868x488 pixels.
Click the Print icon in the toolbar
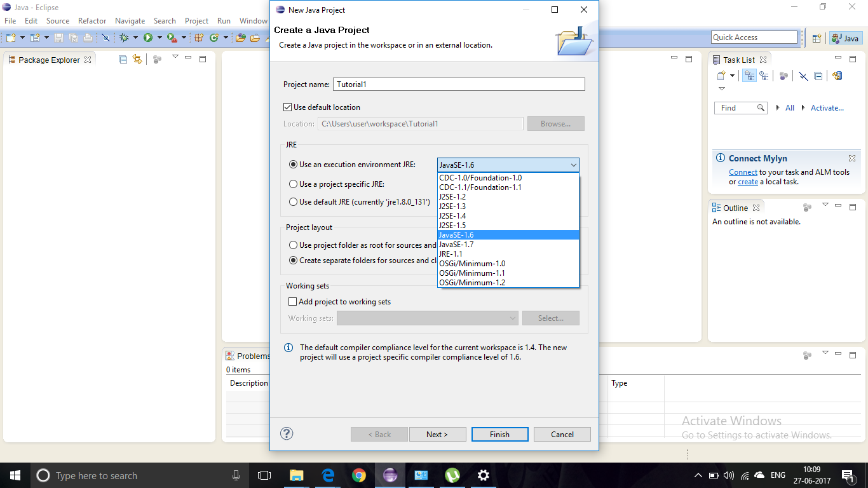[x=88, y=37]
